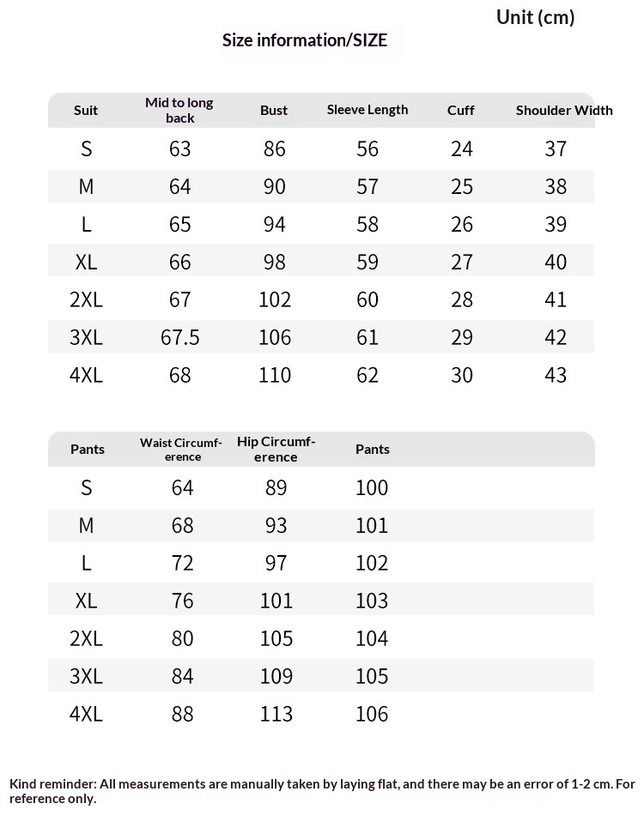This screenshot has height=840, width=644.
Task: Select the Mid to long back header
Action: 179,111
